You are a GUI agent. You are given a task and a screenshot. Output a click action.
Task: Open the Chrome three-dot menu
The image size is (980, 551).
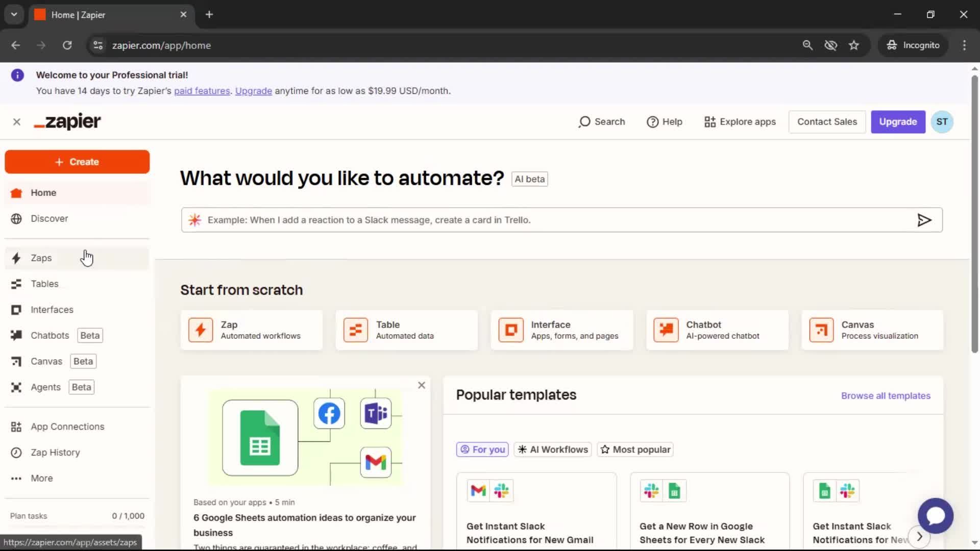point(964,45)
